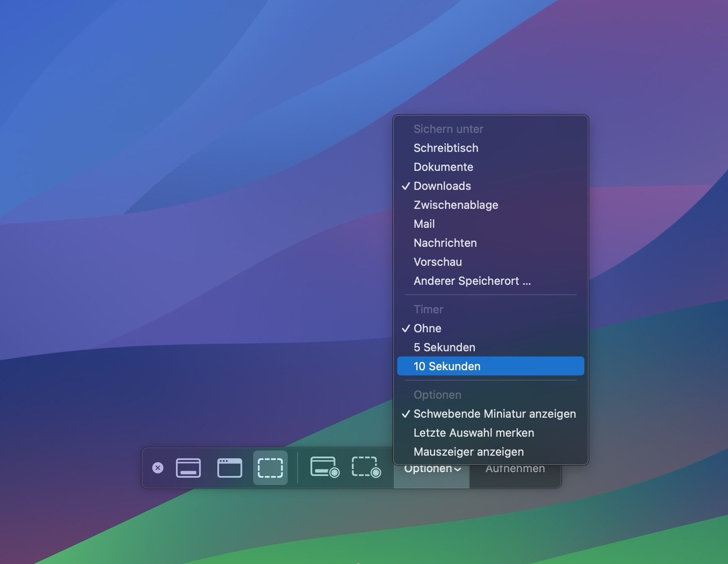
Task: Toggle the Downloads save location checkmark
Action: coord(442,186)
